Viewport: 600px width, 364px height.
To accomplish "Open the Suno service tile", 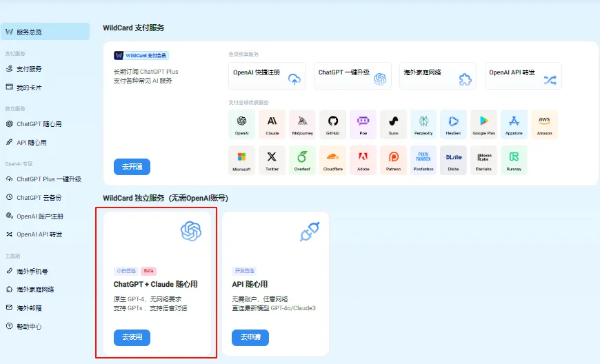I will (x=393, y=124).
